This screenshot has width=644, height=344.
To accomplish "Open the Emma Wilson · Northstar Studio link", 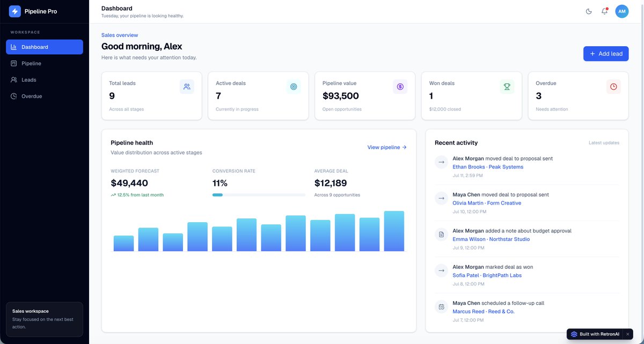I will (491, 239).
